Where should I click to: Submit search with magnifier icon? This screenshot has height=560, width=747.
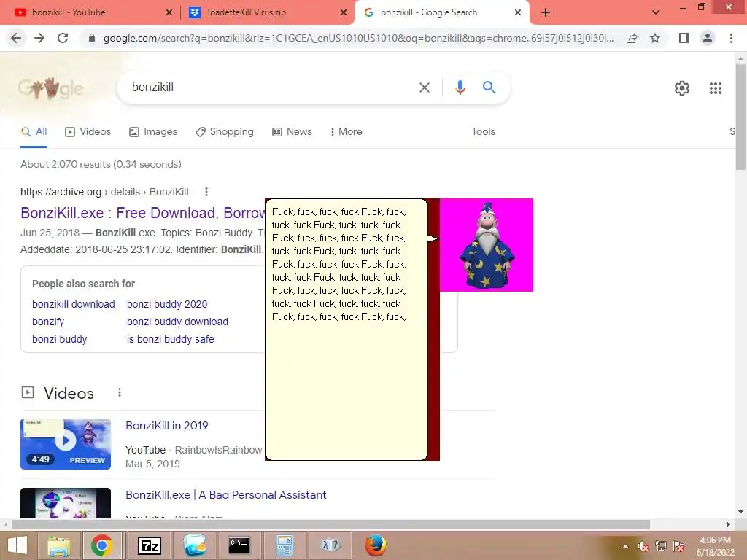click(489, 87)
